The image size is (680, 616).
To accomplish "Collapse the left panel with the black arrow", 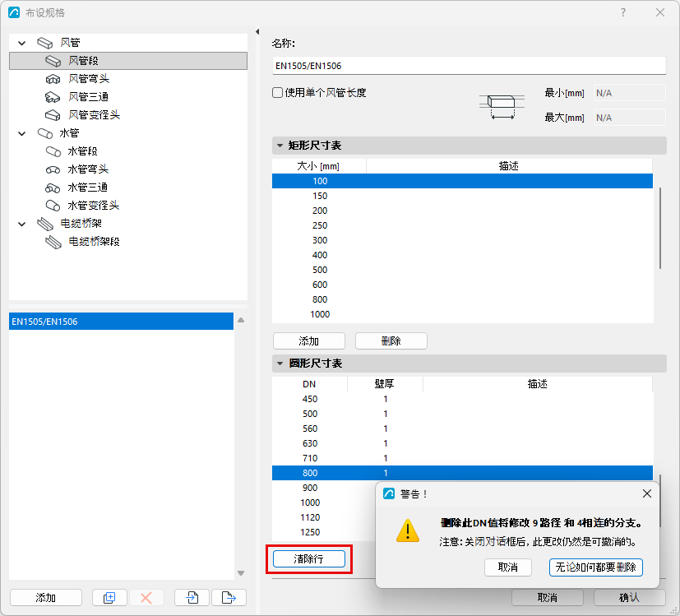I will coord(257,32).
